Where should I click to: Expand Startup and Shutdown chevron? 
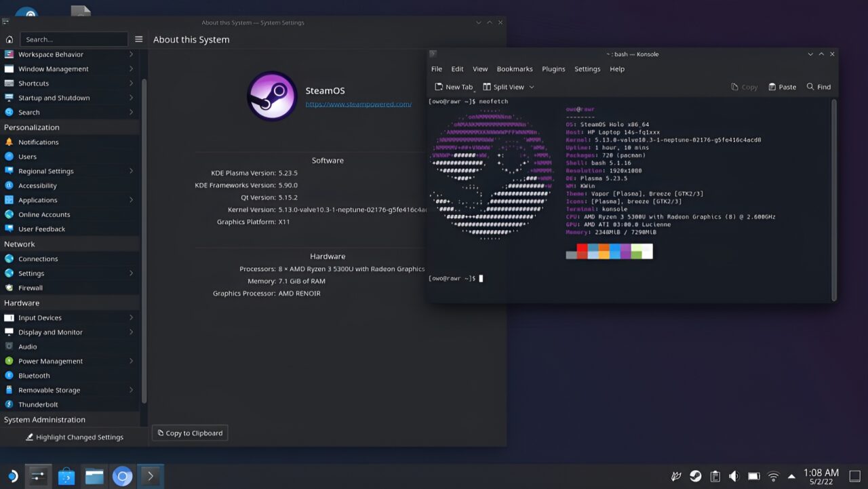[x=131, y=98]
